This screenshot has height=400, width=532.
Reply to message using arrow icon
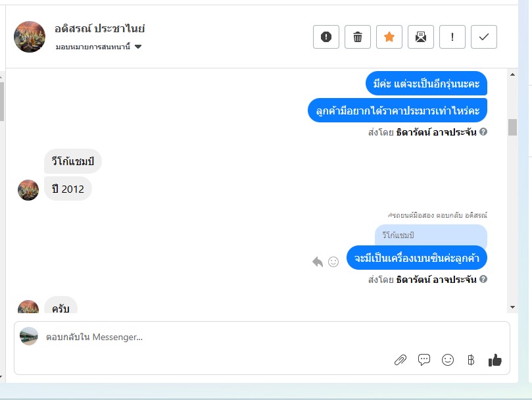(x=318, y=262)
